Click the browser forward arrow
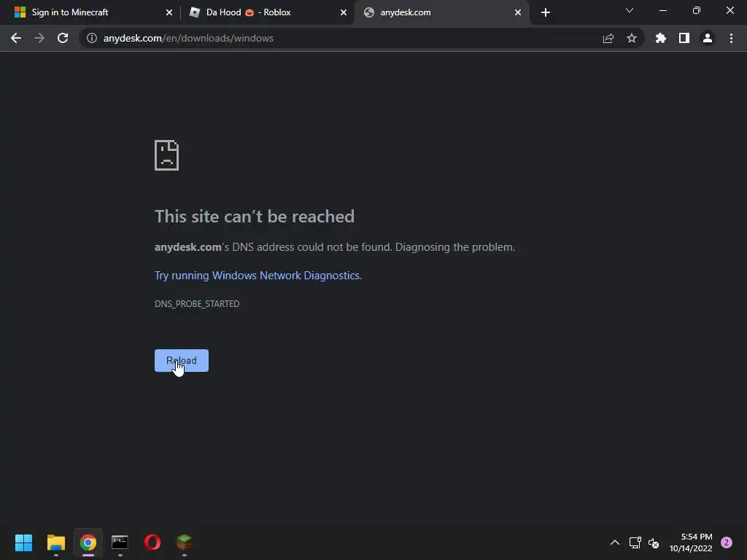This screenshot has height=560, width=747. click(39, 38)
